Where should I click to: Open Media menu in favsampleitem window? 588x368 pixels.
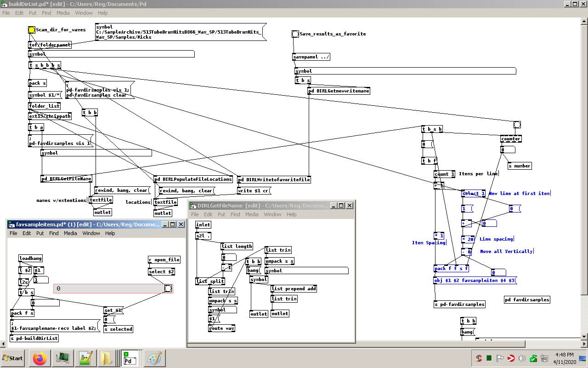point(70,233)
